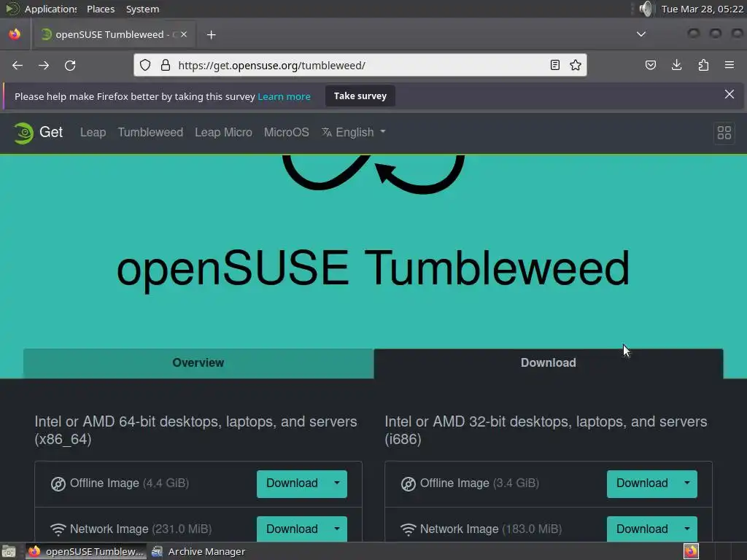
Task: List all tabs dropdown arrow
Action: tap(641, 34)
